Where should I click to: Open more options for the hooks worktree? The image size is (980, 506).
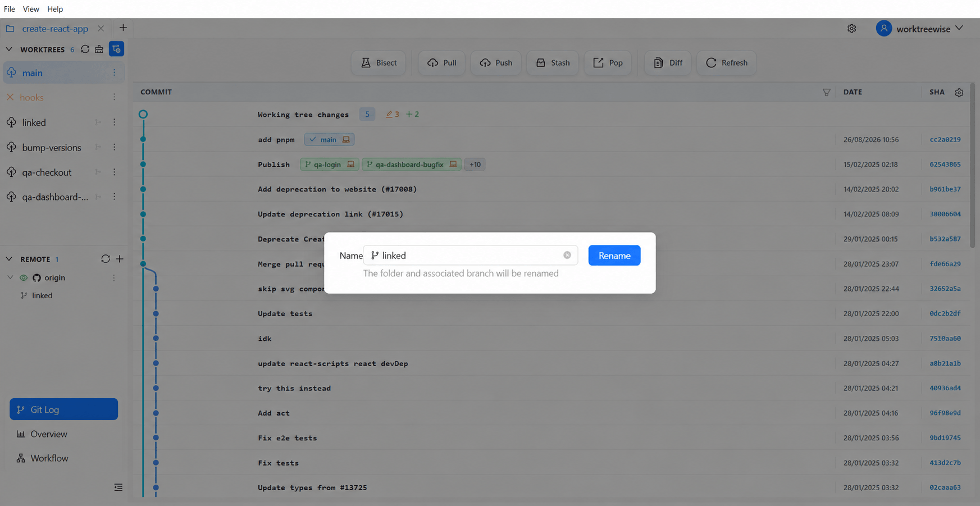pyautogui.click(x=114, y=97)
